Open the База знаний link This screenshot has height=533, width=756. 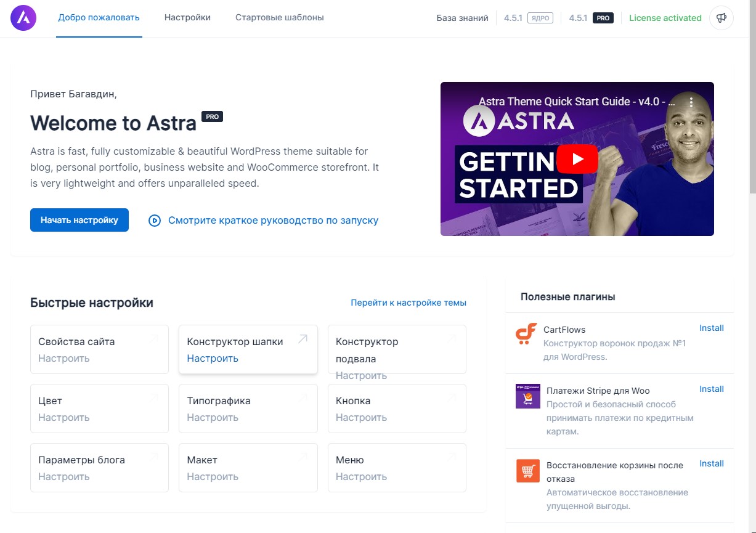(462, 18)
